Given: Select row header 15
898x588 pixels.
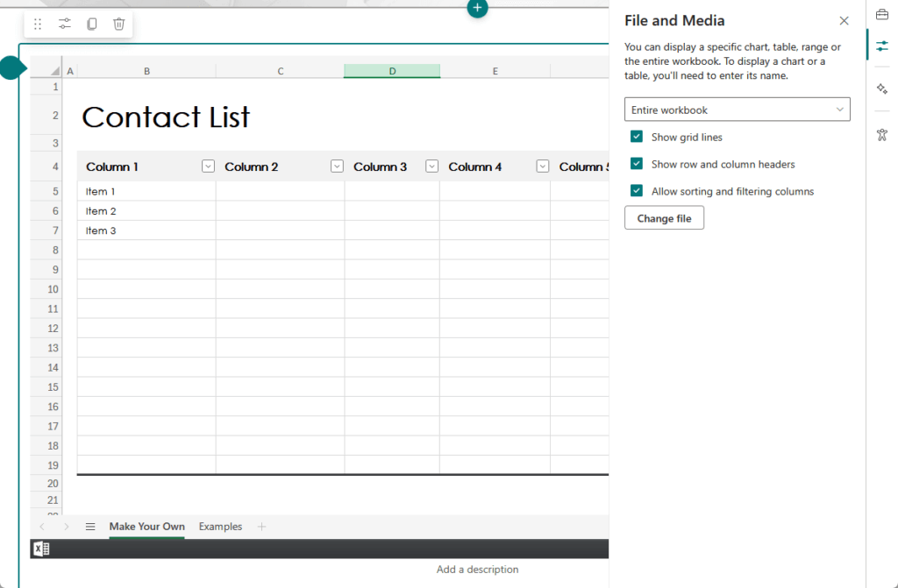Looking at the screenshot, I should click(x=46, y=387).
